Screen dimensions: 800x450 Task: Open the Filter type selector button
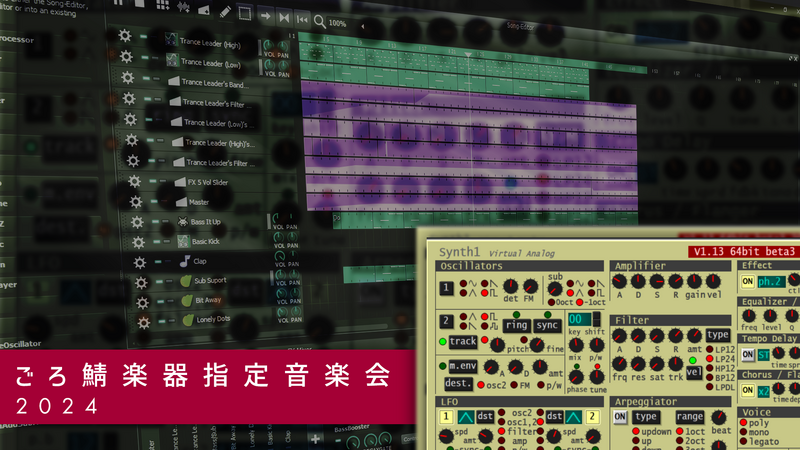coord(717,335)
